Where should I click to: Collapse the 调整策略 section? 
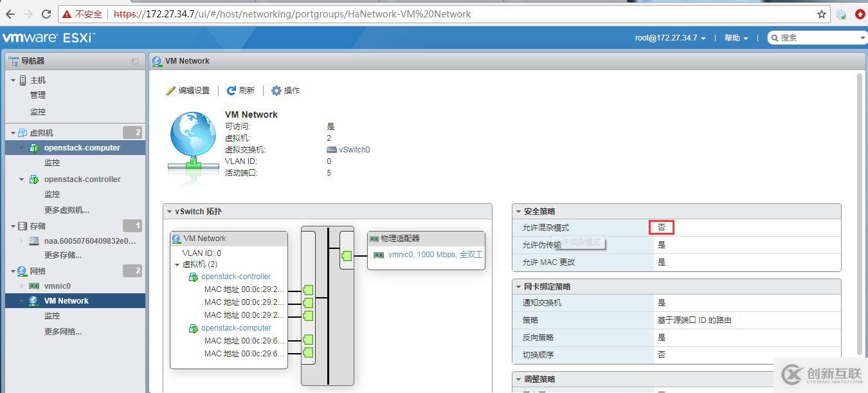click(518, 379)
